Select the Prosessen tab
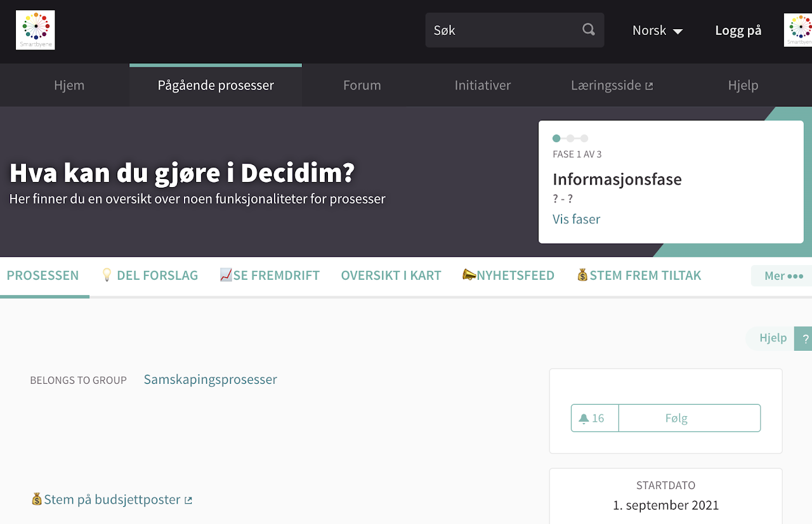This screenshot has width=812, height=524. (43, 275)
